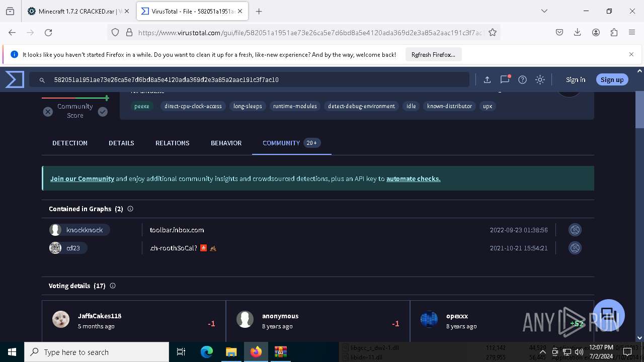
Task: Click the hash in VirusTotal search field
Action: click(x=166, y=79)
